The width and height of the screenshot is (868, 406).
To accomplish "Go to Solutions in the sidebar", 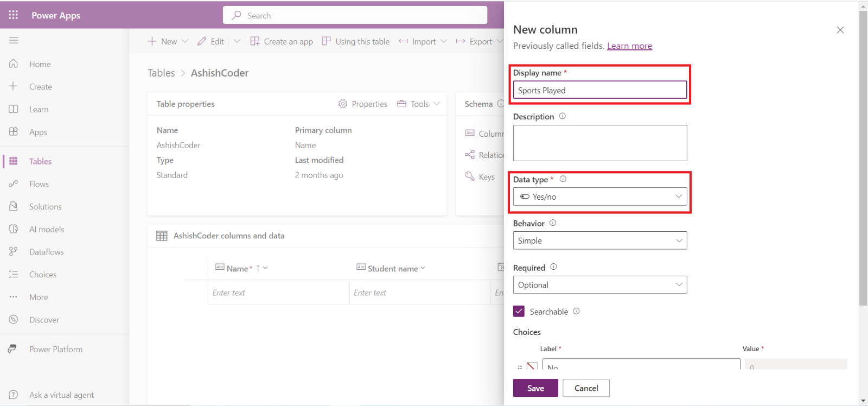I will click(45, 207).
